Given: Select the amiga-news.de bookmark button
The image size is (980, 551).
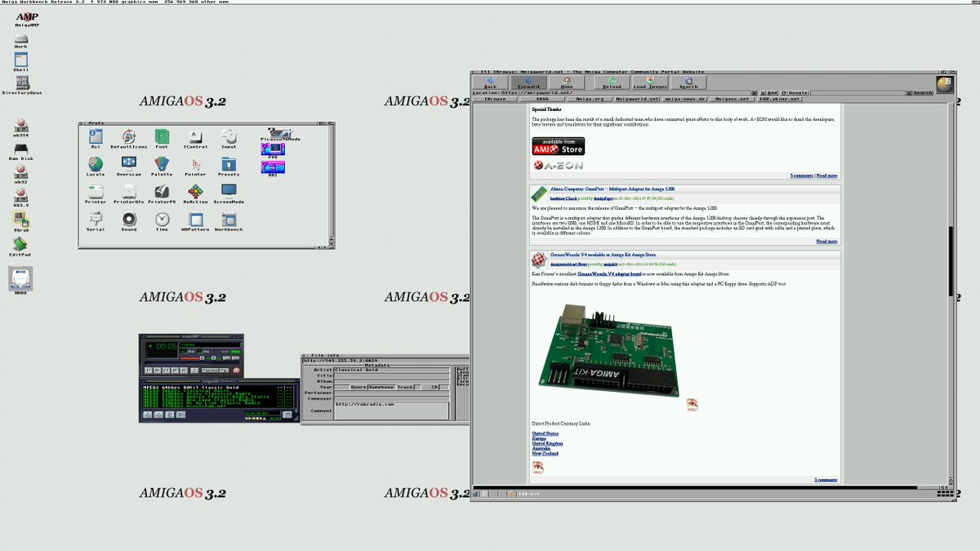Looking at the screenshot, I should coord(684,99).
